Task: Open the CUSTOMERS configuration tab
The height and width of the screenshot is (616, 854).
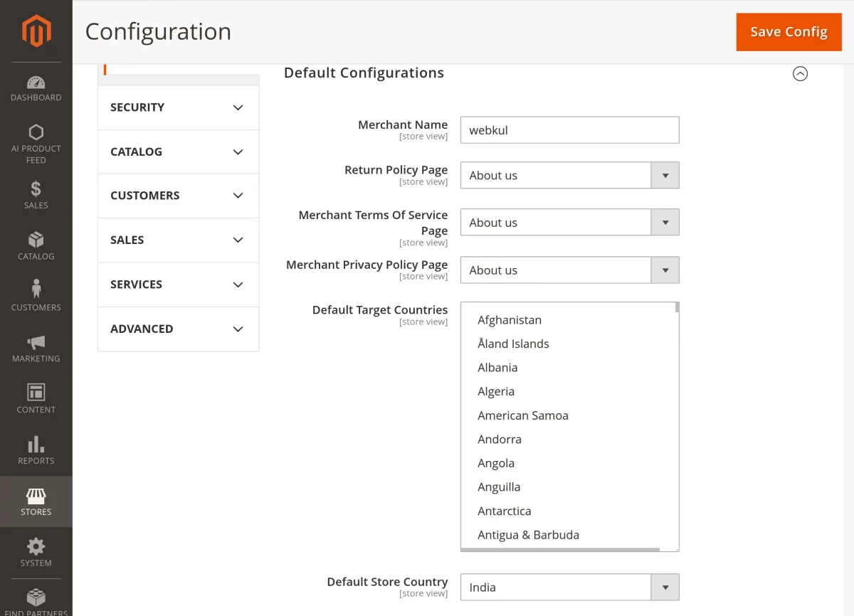Action: (178, 196)
